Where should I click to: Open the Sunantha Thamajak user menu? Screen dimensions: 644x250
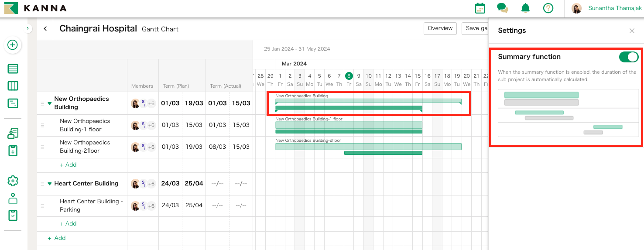(x=615, y=8)
